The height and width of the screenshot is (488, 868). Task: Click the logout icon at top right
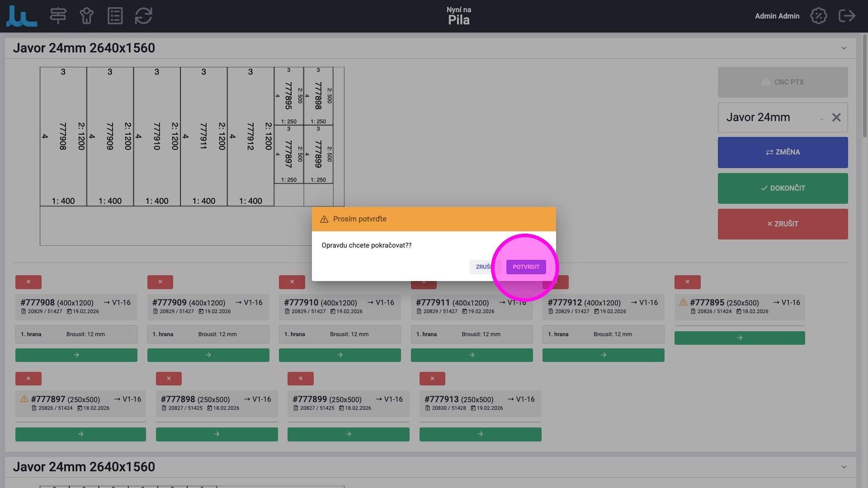(846, 16)
